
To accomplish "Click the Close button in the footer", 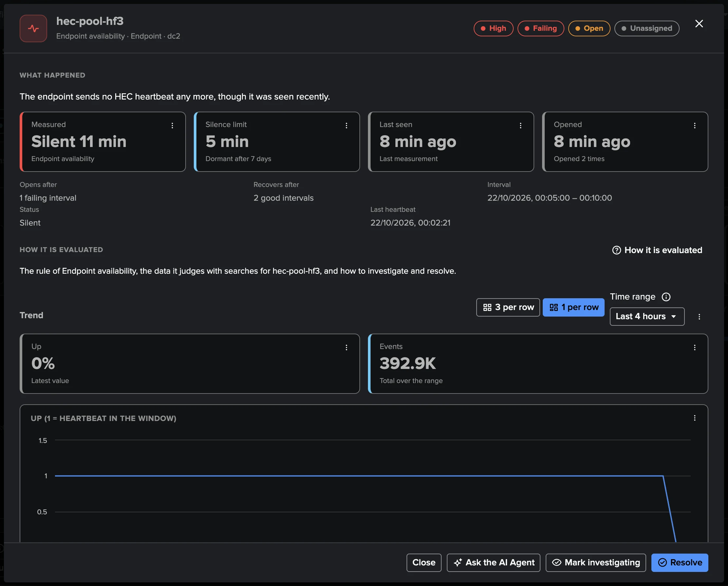I will coord(424,563).
